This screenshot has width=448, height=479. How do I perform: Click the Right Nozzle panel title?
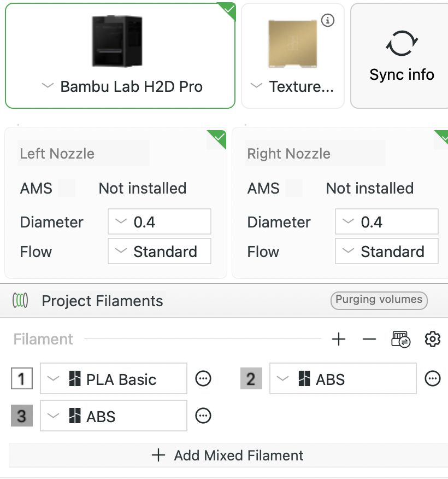click(x=288, y=153)
